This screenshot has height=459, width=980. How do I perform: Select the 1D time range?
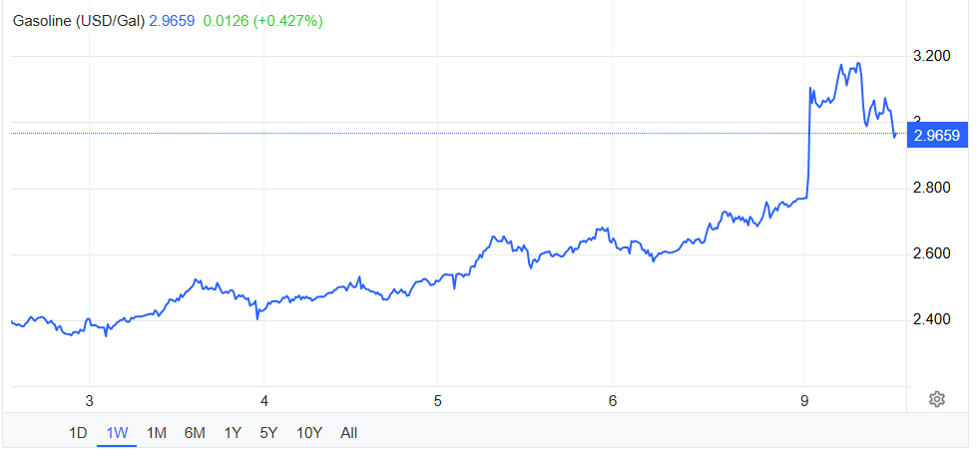[78, 432]
